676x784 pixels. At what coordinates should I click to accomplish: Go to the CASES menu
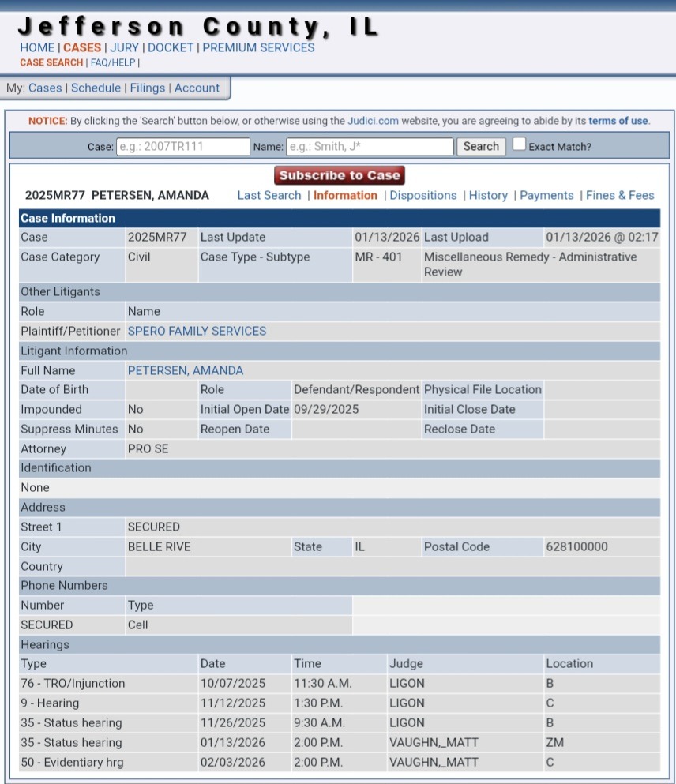pyautogui.click(x=82, y=47)
